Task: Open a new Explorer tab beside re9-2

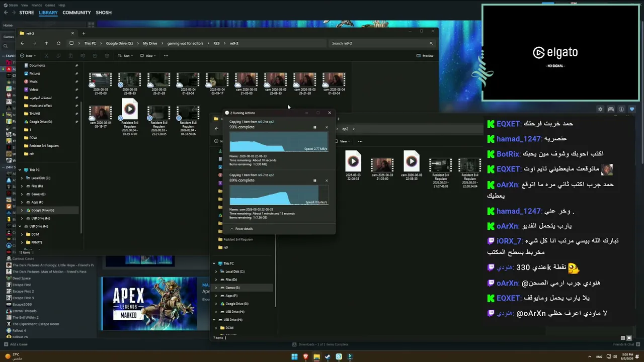Action: coord(84,33)
